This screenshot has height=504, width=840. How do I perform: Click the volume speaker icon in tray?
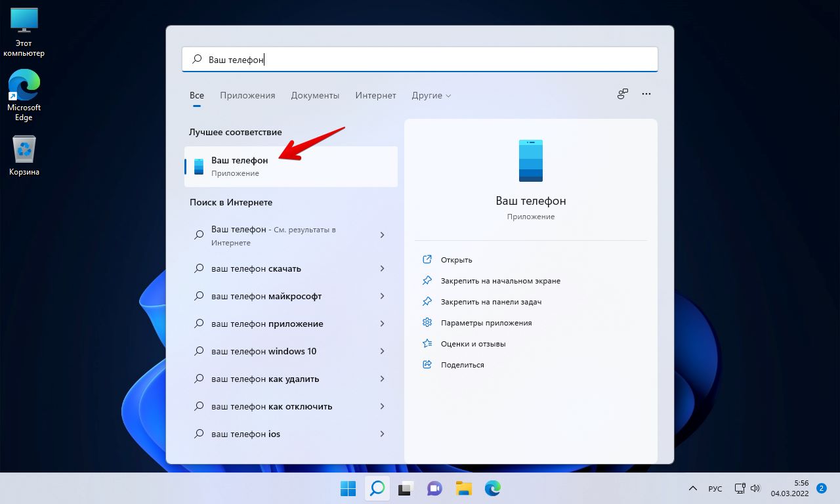[x=755, y=488]
